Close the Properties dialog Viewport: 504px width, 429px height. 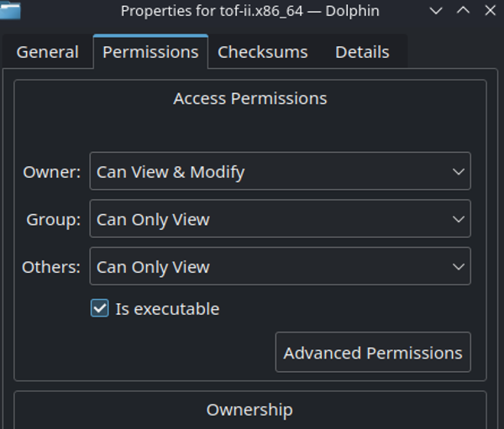click(x=490, y=11)
